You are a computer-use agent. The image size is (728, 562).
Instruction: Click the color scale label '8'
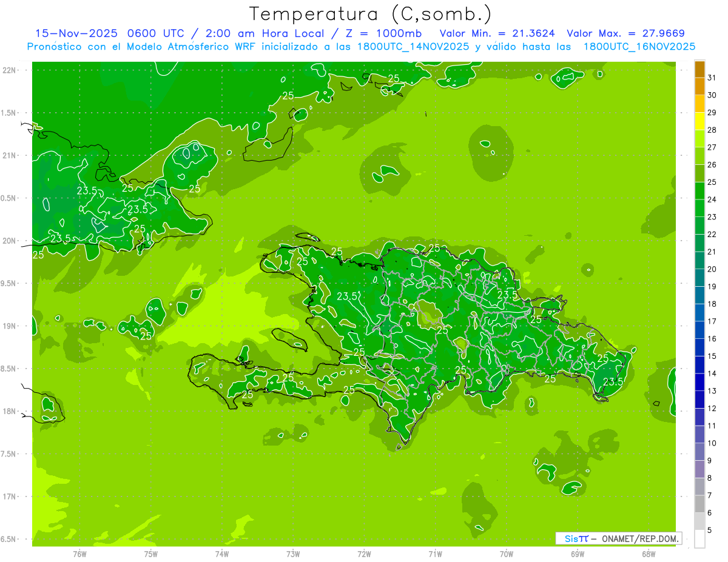pyautogui.click(x=710, y=478)
